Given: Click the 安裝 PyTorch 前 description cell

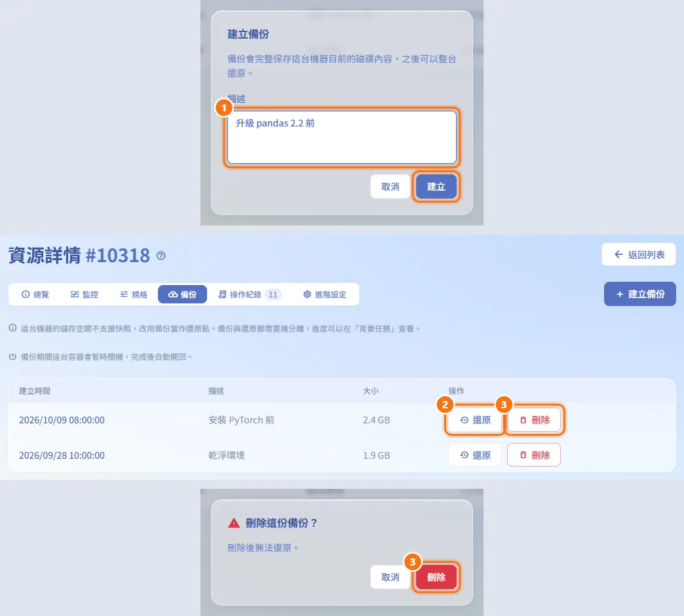Looking at the screenshot, I should 241,420.
